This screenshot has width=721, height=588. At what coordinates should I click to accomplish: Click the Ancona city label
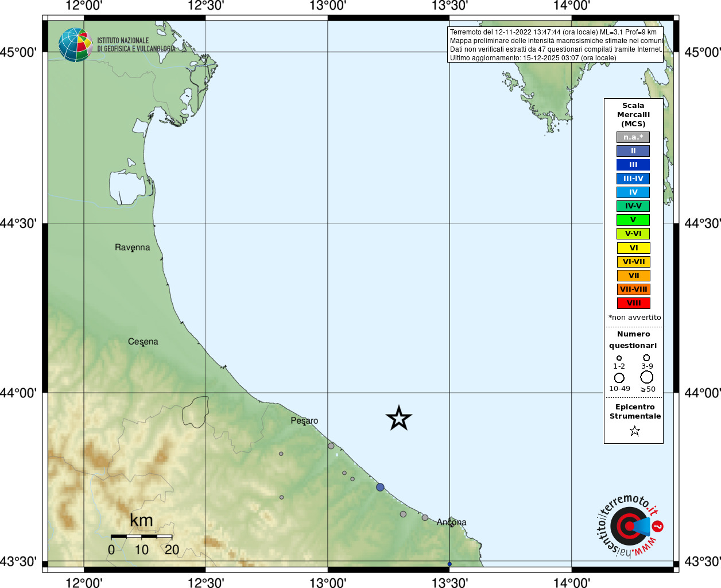452,522
